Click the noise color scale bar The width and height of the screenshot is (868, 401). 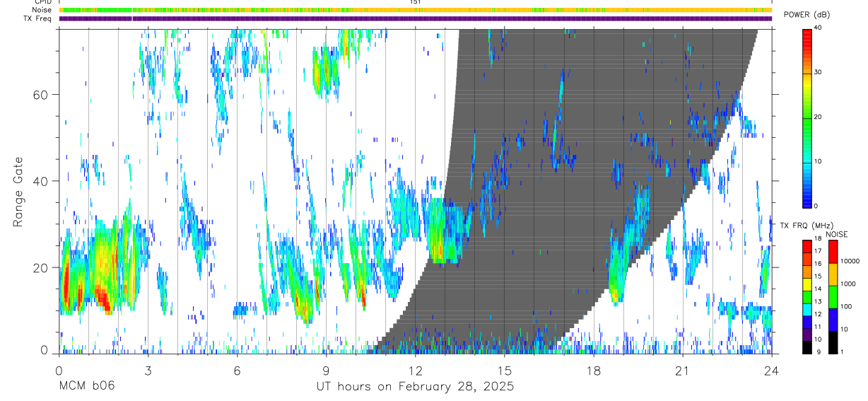833,297
